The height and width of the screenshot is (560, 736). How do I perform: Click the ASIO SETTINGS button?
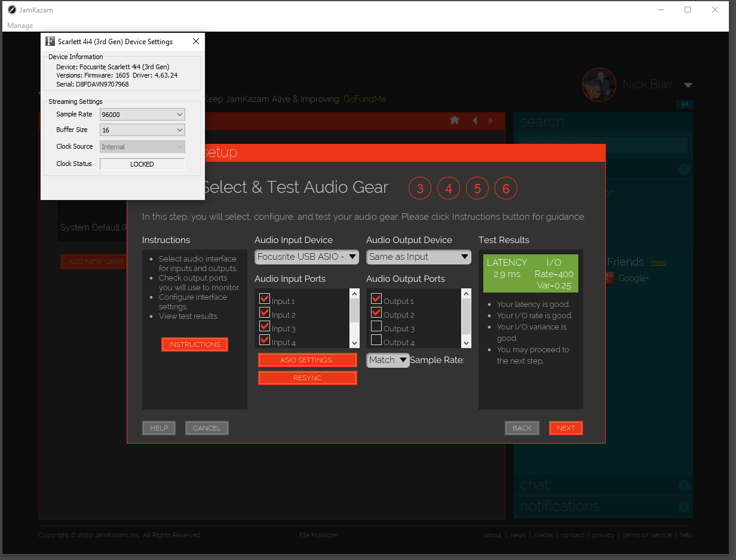tap(308, 360)
